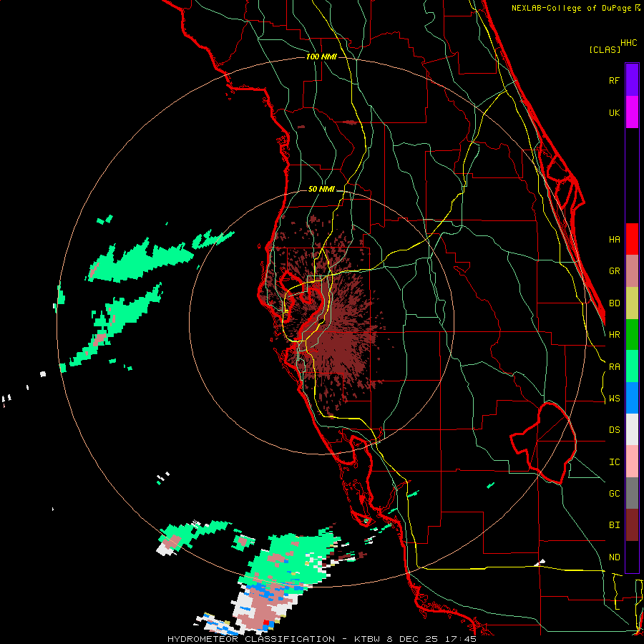Click the red HA legend color swatch
644x644 pixels.
point(632,239)
